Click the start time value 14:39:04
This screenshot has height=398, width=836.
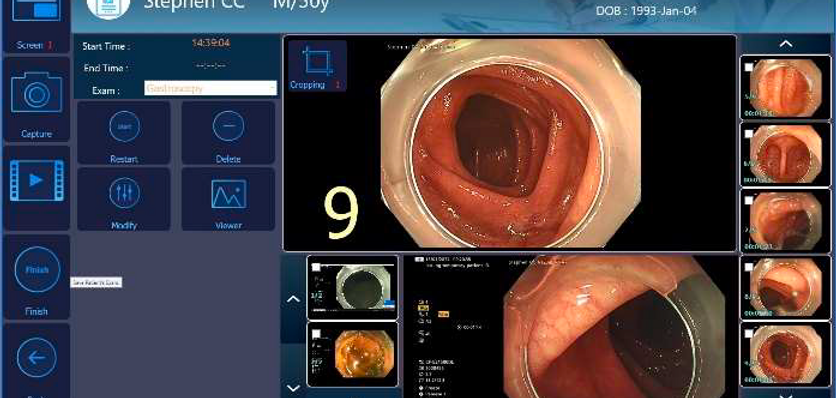(211, 43)
